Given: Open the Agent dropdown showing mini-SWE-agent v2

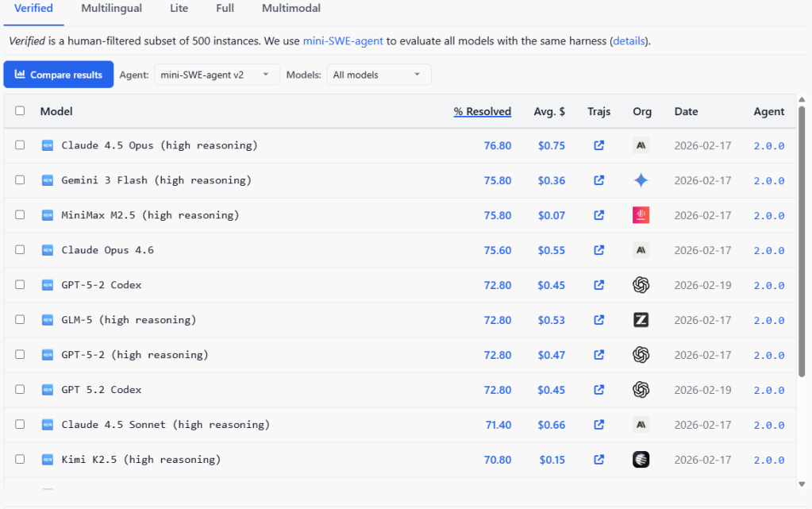Looking at the screenshot, I should pos(216,75).
